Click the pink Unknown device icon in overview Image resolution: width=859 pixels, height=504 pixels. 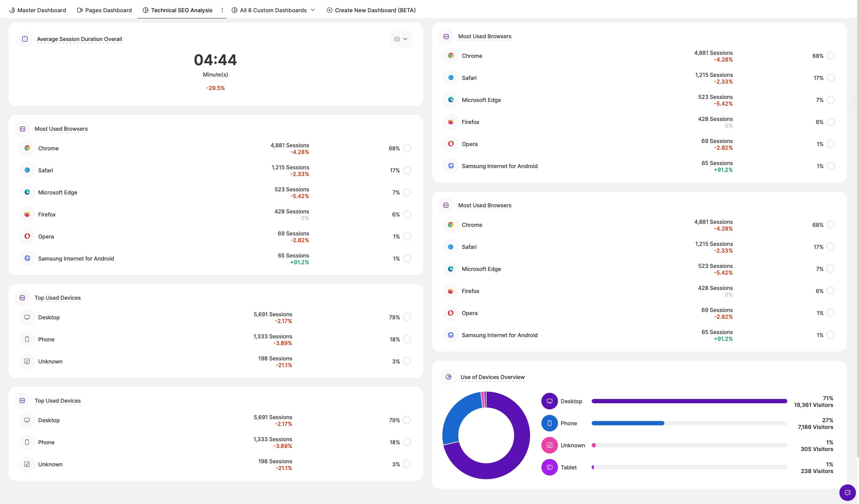pos(549,446)
